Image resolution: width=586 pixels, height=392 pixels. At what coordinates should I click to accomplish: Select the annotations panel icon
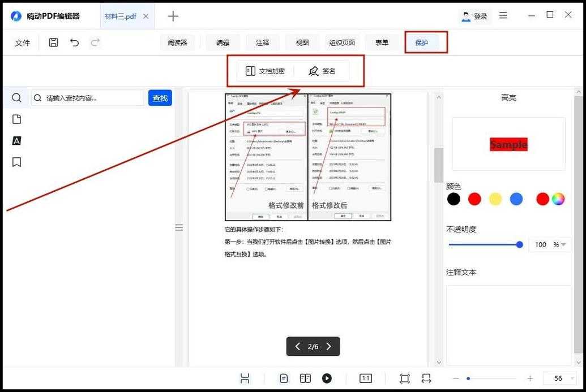(x=16, y=140)
